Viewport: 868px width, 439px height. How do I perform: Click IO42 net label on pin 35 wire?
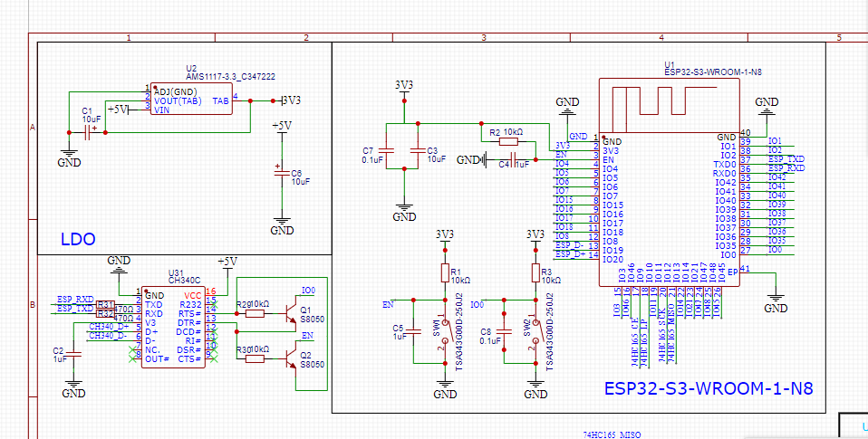pyautogui.click(x=777, y=177)
